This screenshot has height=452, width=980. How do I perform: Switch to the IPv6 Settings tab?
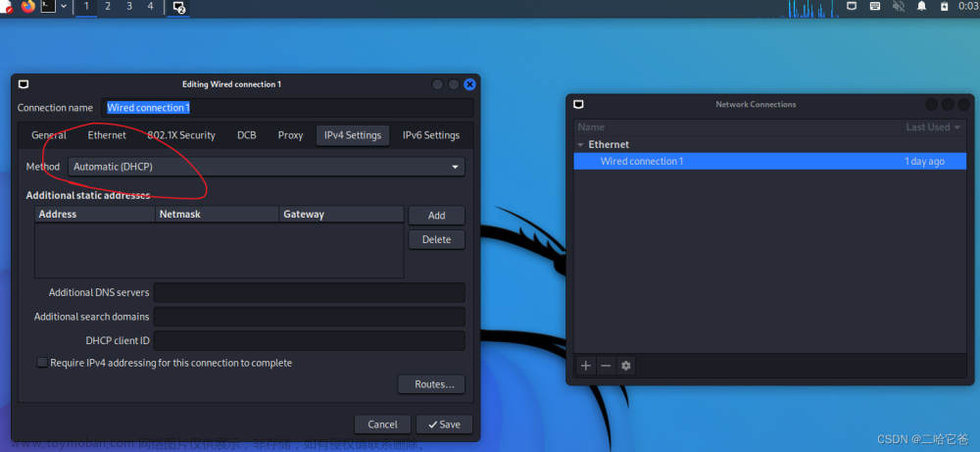click(431, 135)
